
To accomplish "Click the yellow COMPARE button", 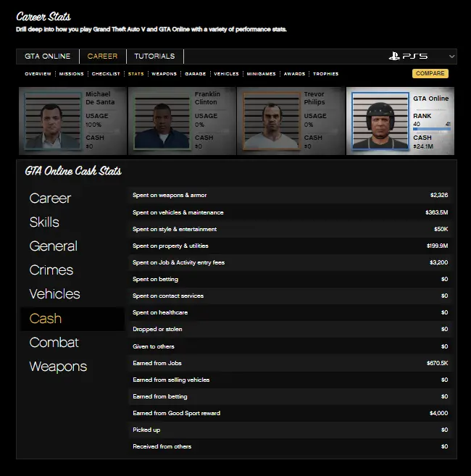I will pos(430,73).
